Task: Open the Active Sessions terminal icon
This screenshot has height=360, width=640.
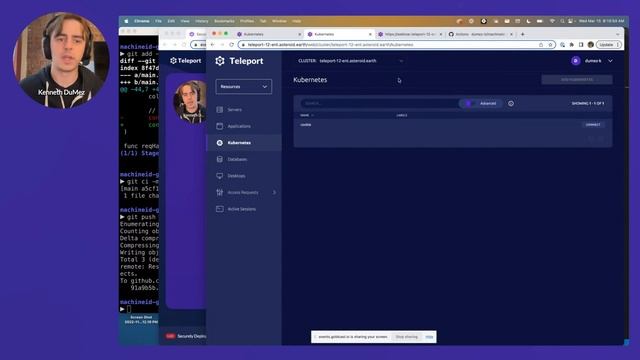Action: tap(220, 209)
